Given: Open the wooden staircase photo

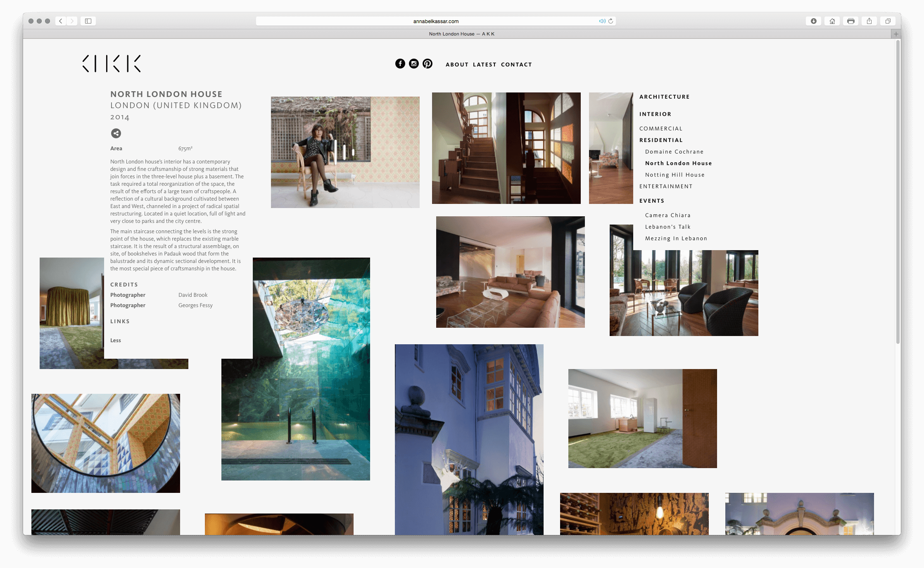Looking at the screenshot, I should point(506,148).
